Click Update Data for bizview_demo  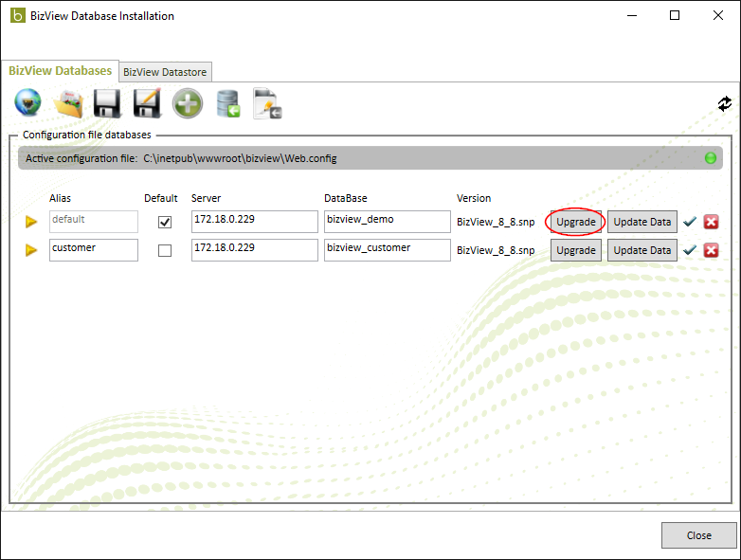[642, 222]
